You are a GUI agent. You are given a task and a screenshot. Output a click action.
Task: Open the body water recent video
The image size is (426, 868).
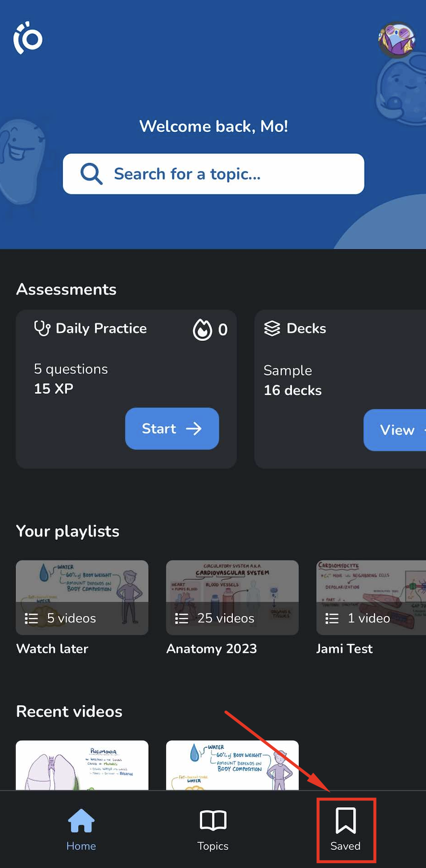pyautogui.click(x=232, y=765)
